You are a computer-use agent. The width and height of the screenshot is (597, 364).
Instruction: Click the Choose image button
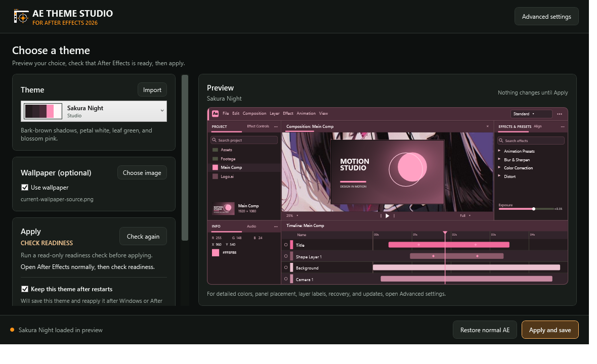142,173
